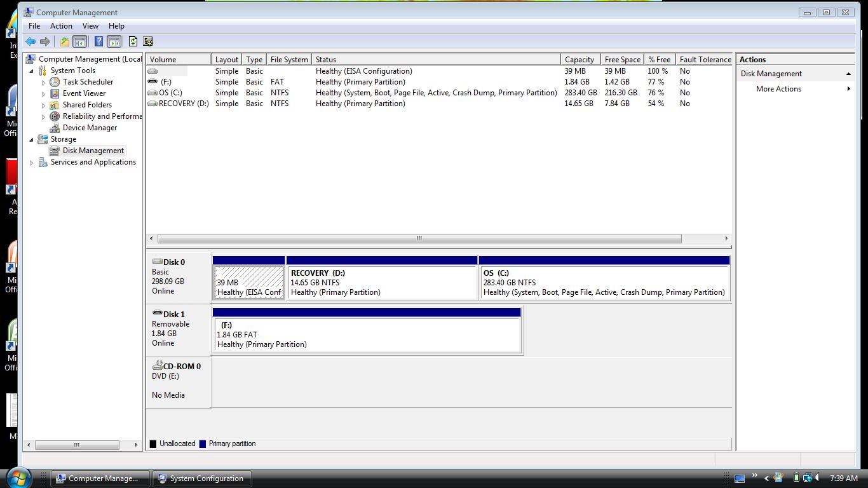Click the Windows Start orb
The width and height of the screenshot is (868, 488).
pos(18,477)
